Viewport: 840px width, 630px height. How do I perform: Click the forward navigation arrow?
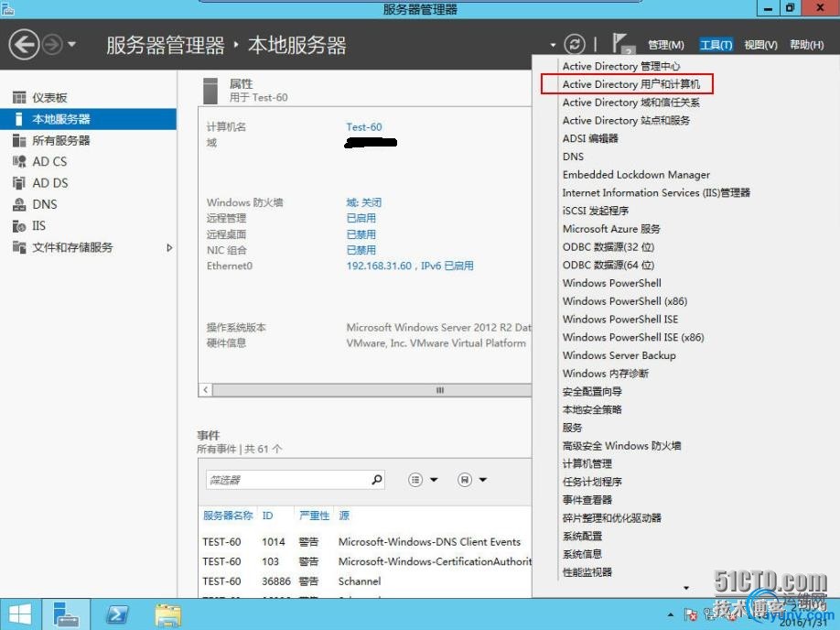click(52, 45)
